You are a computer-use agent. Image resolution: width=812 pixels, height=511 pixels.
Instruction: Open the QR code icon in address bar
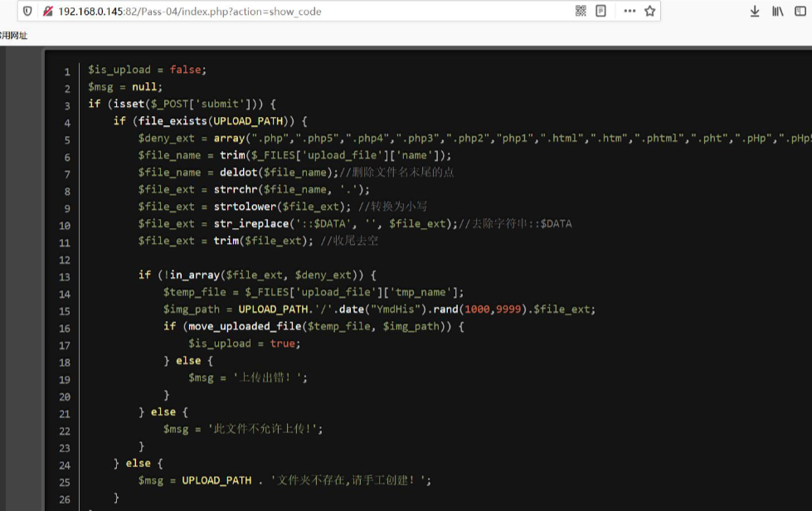[581, 11]
